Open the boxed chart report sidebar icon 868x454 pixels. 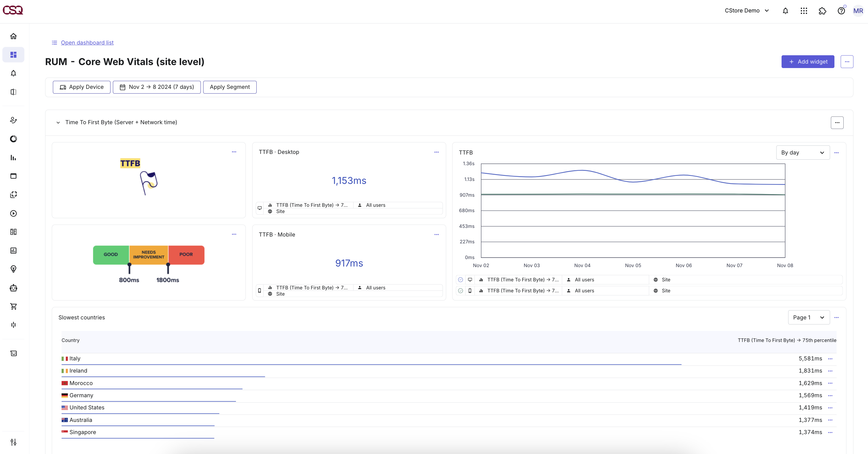point(13,250)
